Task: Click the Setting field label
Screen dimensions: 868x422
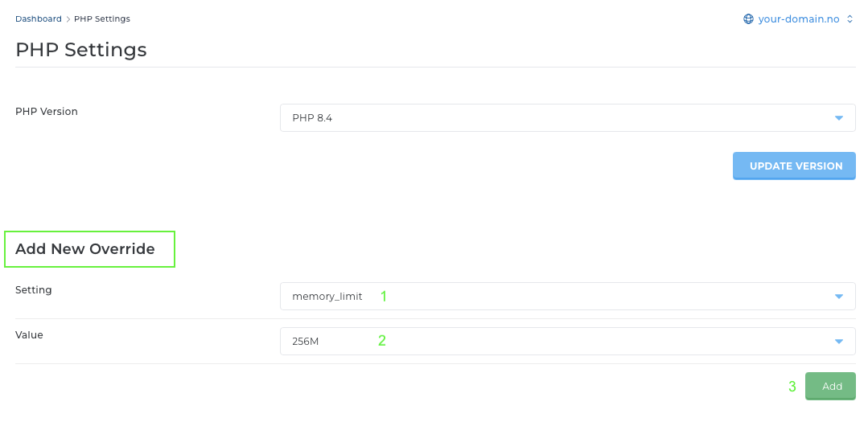Action: pos(34,290)
